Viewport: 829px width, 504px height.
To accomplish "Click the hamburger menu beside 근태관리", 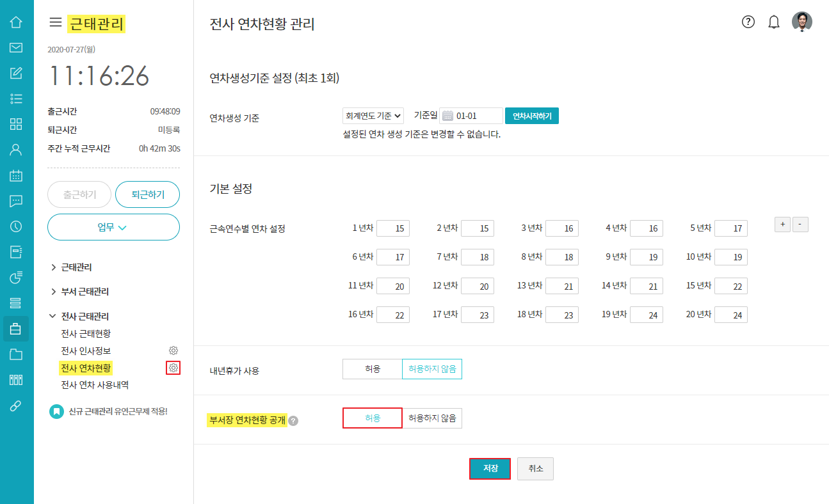I will [x=56, y=23].
